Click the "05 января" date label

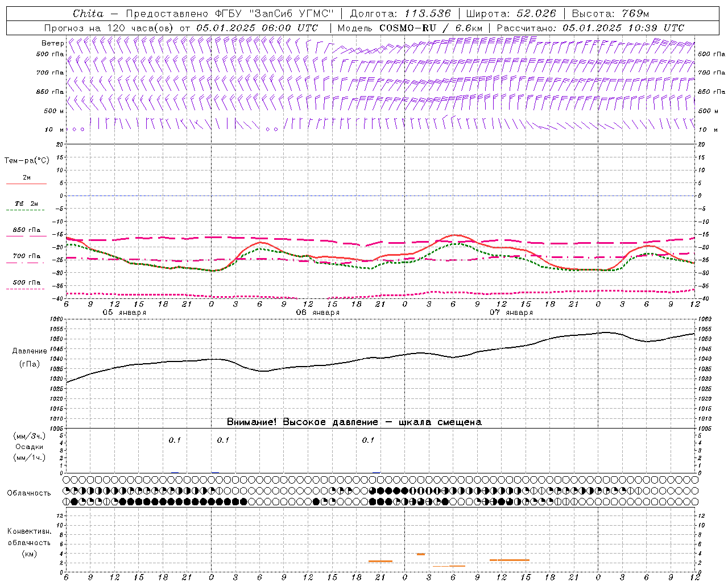(124, 313)
